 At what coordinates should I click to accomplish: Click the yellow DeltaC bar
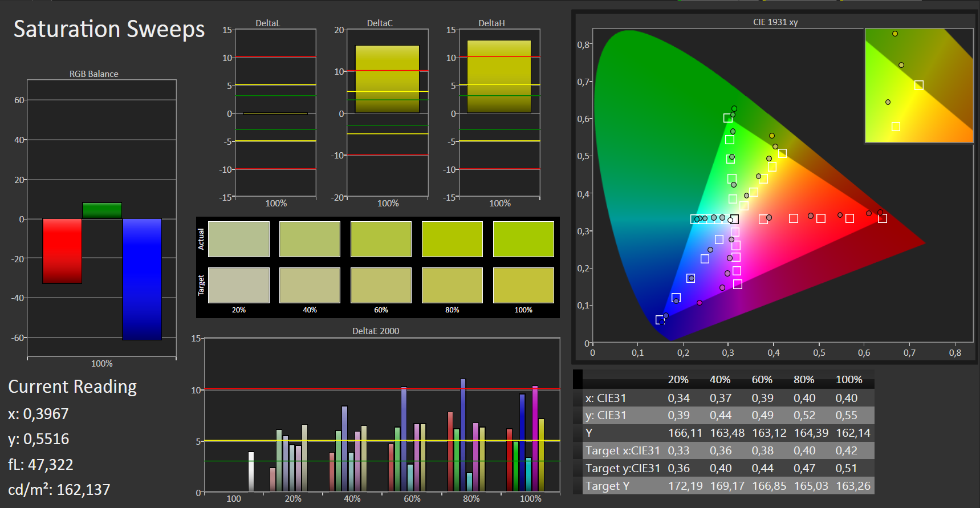point(387,79)
